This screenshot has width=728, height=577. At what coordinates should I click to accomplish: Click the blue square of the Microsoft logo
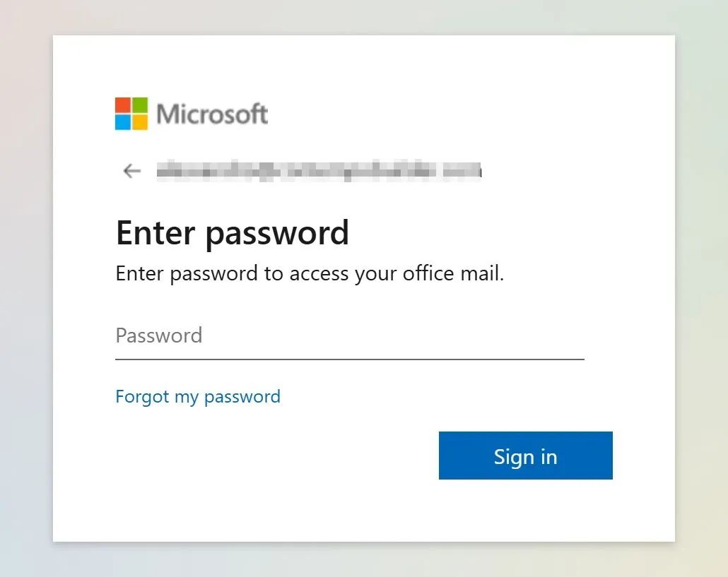[123, 122]
